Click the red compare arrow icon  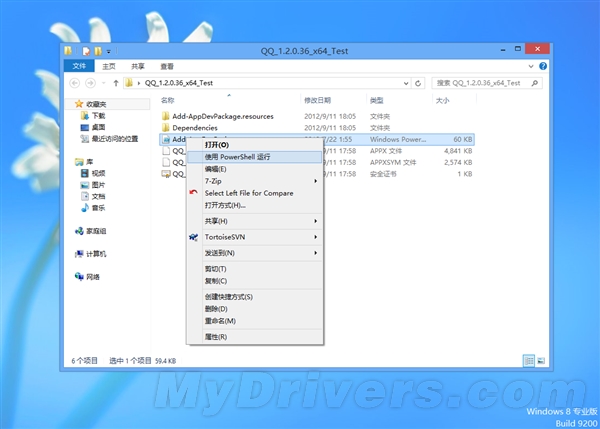click(x=194, y=192)
